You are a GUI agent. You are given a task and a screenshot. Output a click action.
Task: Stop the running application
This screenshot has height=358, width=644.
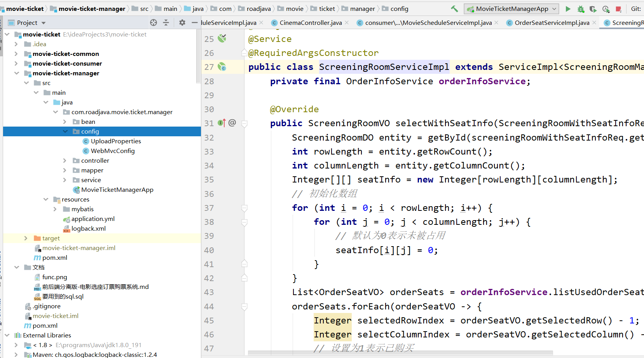618,9
